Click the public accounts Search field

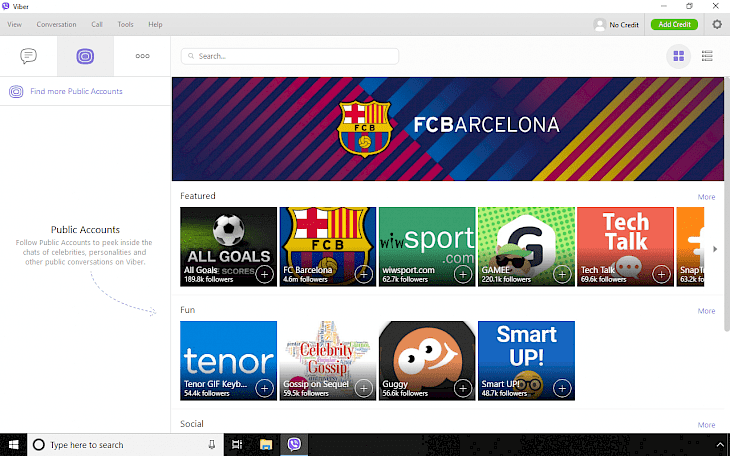point(290,56)
